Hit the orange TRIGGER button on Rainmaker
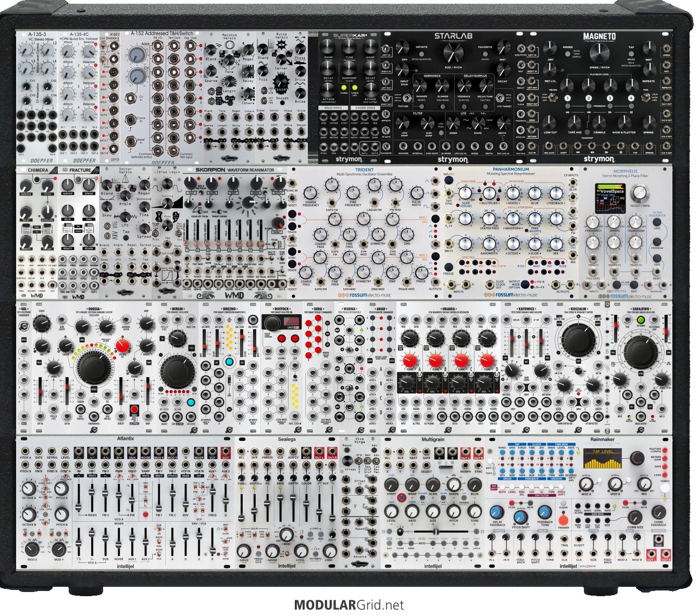Screen dimensions: 699x616 click(563, 521)
